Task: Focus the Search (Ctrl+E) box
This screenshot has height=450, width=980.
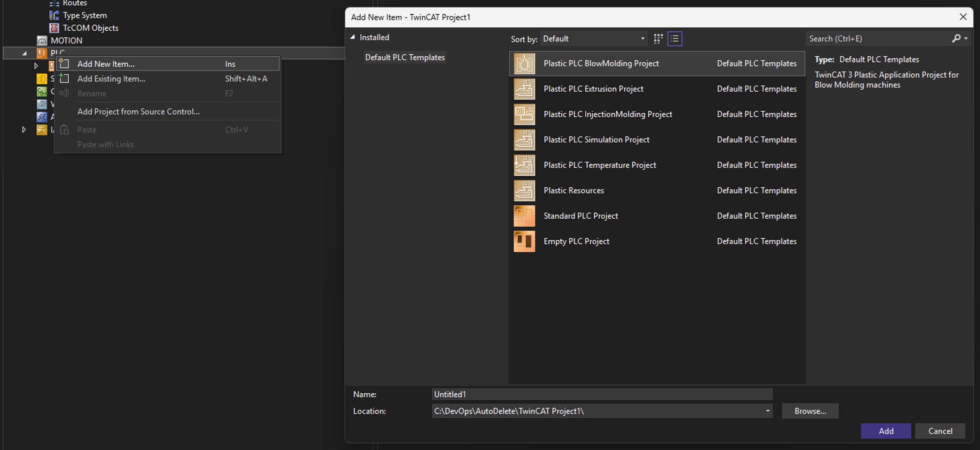Action: pos(878,38)
